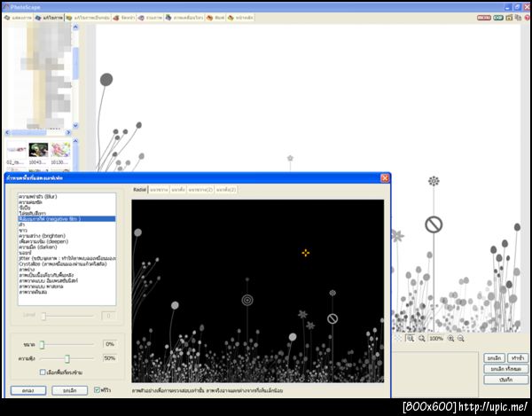Toggle the พรีวิว preview checkbox
Image resolution: width=532 pixels, height=416 pixels.
coord(97,390)
